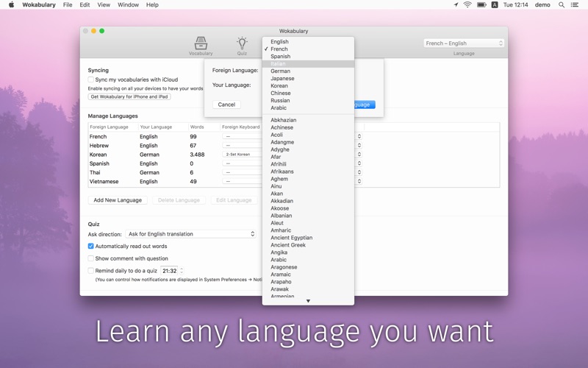Click the Delete Language button
Viewport: 588px width, 368px height.
coord(179,200)
